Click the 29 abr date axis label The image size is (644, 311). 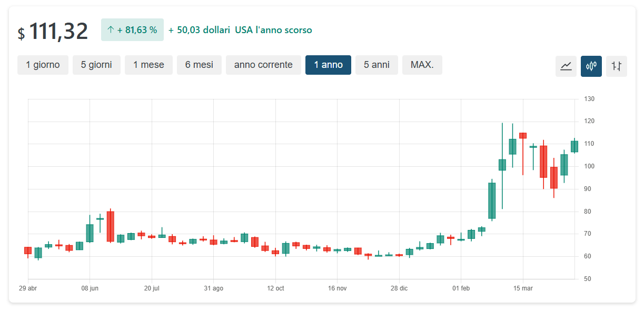(x=28, y=288)
